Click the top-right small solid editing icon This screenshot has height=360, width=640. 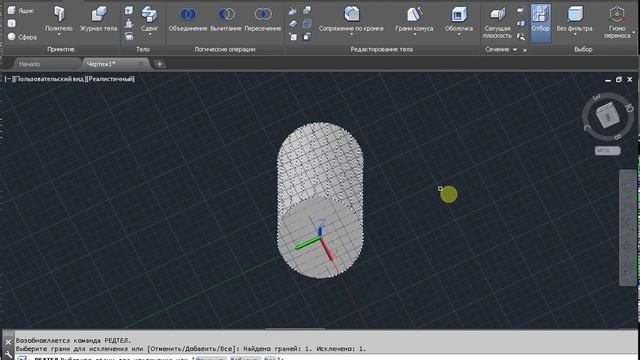(x=307, y=11)
